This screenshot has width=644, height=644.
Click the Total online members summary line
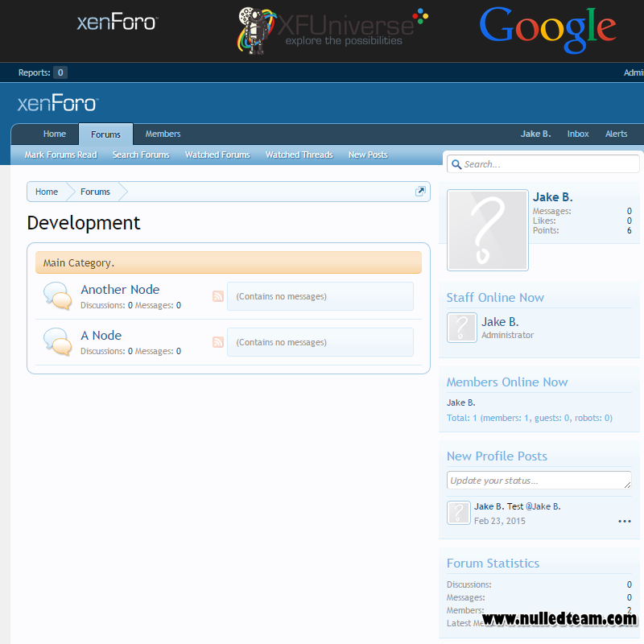coord(530,418)
